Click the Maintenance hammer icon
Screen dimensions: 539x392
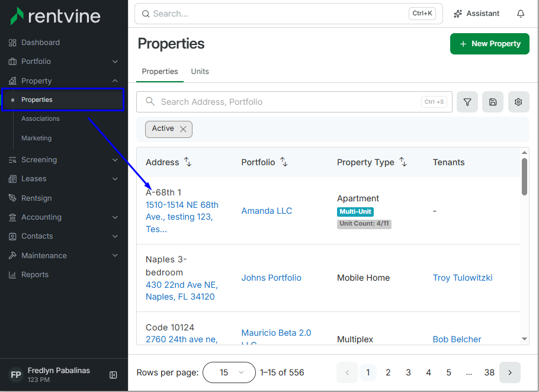coord(12,256)
